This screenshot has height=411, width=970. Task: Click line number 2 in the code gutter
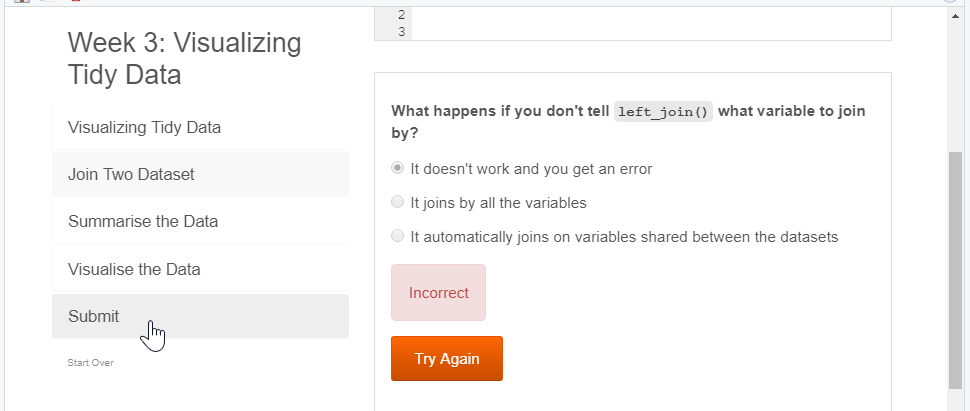tap(401, 15)
